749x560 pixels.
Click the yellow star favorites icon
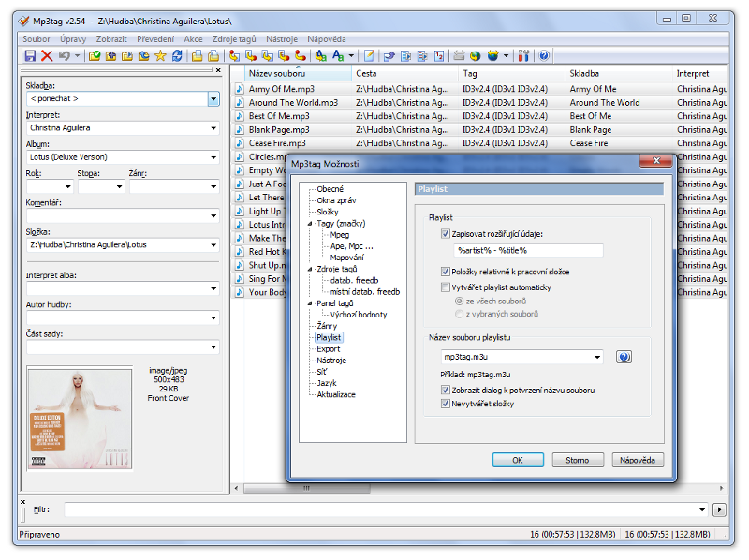[160, 56]
